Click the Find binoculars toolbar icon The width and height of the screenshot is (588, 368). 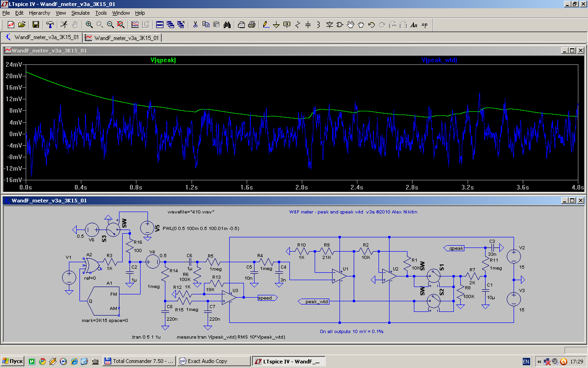pyautogui.click(x=226, y=25)
